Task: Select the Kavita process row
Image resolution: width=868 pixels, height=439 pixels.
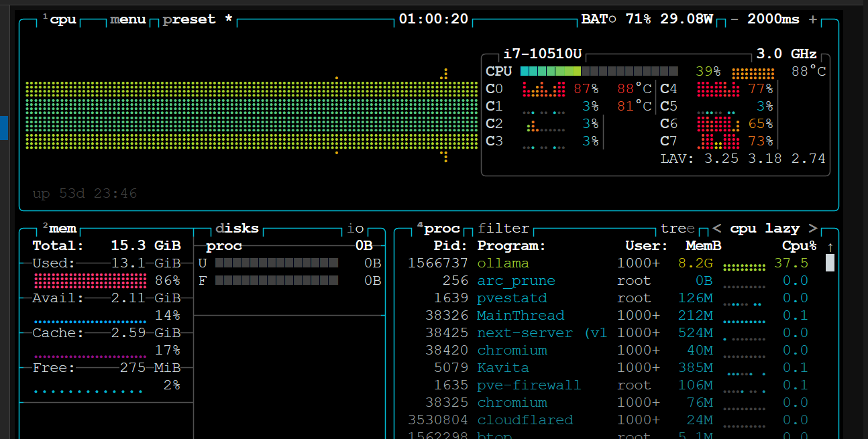Action: 503,368
